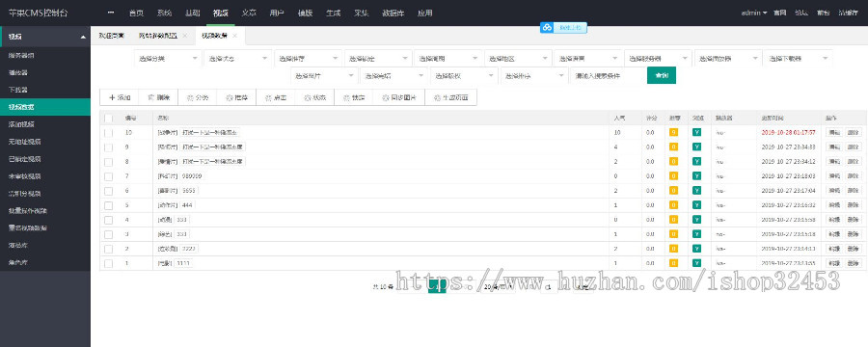Open the 选择状态 dropdown
Viewport: 868px width, 347px height.
(x=237, y=58)
